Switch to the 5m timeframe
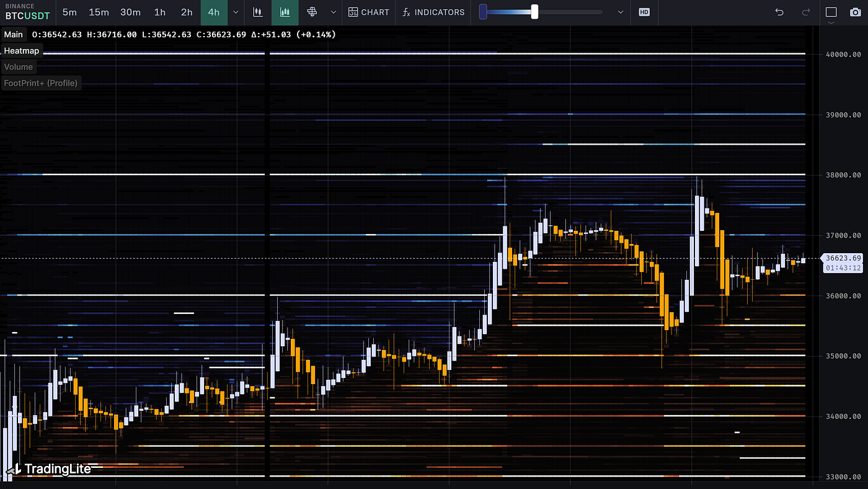The width and height of the screenshot is (868, 489). pyautogui.click(x=70, y=12)
